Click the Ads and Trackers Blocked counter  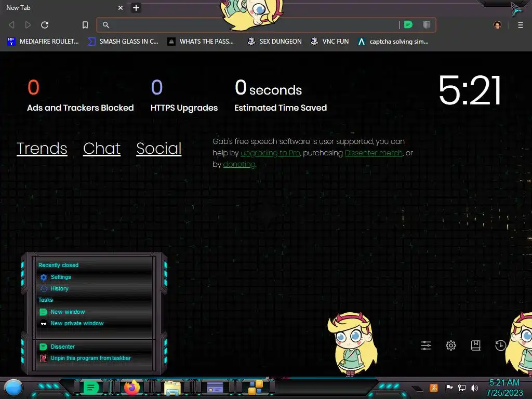coord(81,96)
